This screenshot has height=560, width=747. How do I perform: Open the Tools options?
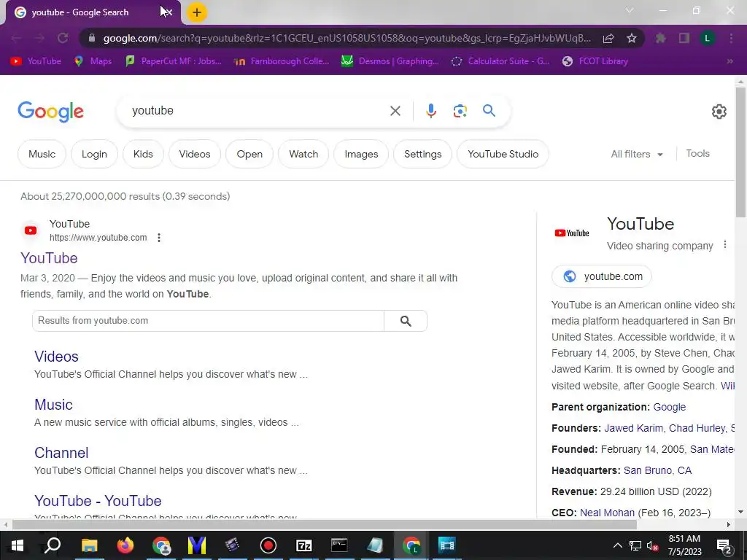click(697, 153)
